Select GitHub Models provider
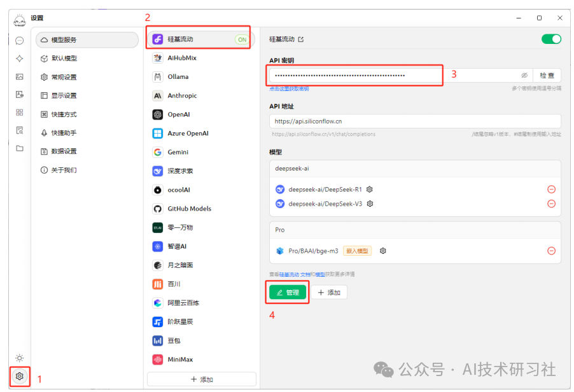Image resolution: width=574 pixels, height=392 pixels. [x=200, y=209]
